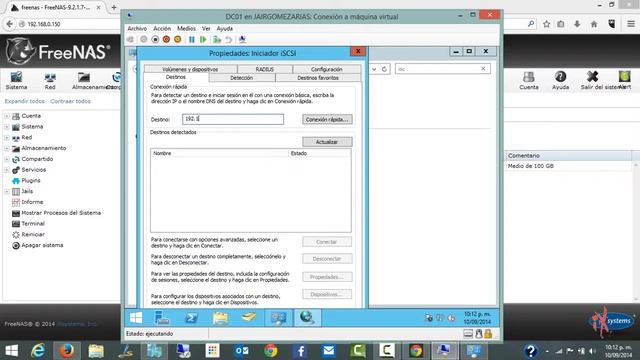This screenshot has height=360, width=640.
Task: Expand the Almacenamiento tree node
Action: pos(7,149)
